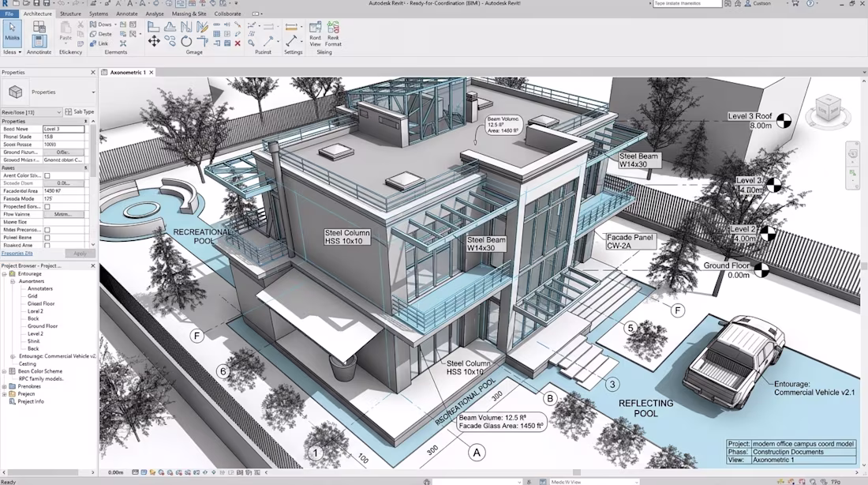Screen dimensions: 868x485
Task: Toggle the Stoaked Anse checkbox
Action: (x=47, y=245)
